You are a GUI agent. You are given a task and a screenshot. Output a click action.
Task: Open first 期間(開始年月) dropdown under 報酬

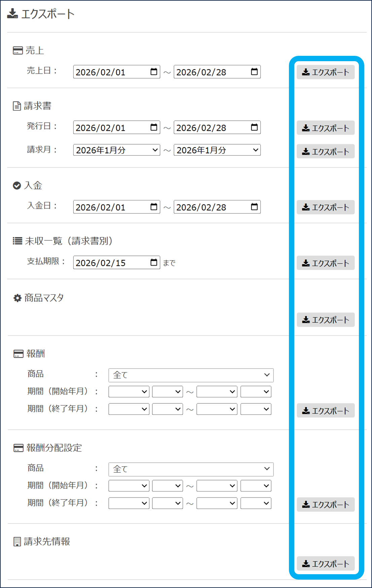(x=128, y=392)
